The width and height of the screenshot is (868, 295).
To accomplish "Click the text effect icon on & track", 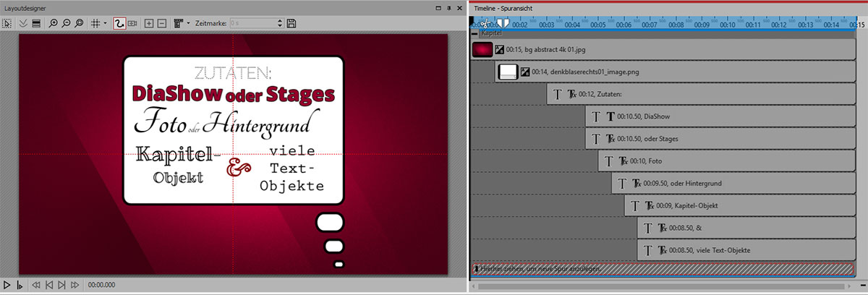I will [663, 228].
